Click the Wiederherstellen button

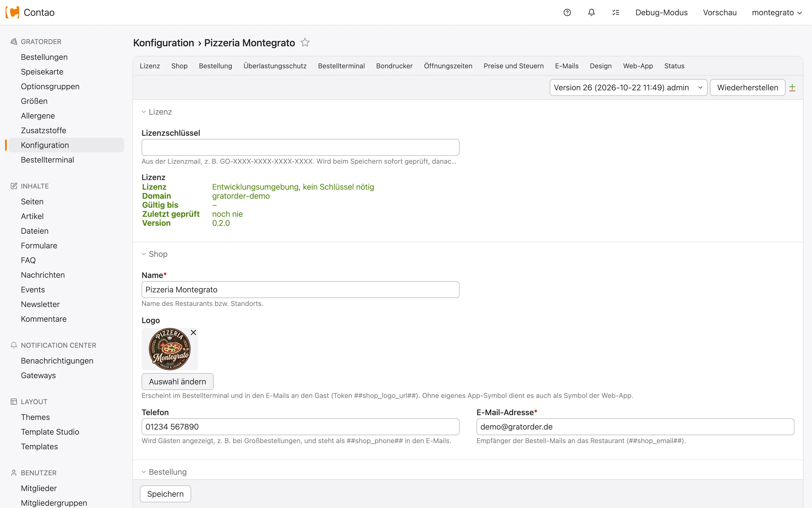pos(748,87)
